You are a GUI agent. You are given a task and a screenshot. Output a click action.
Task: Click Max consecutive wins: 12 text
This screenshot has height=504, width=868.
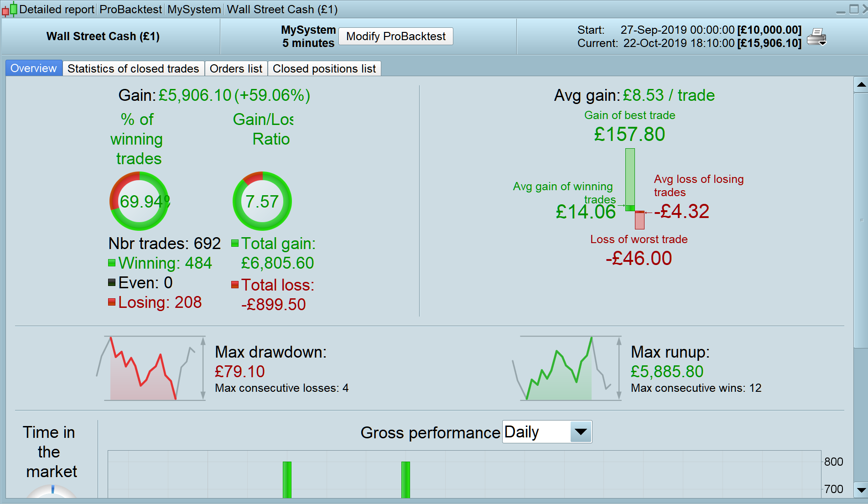tap(696, 388)
